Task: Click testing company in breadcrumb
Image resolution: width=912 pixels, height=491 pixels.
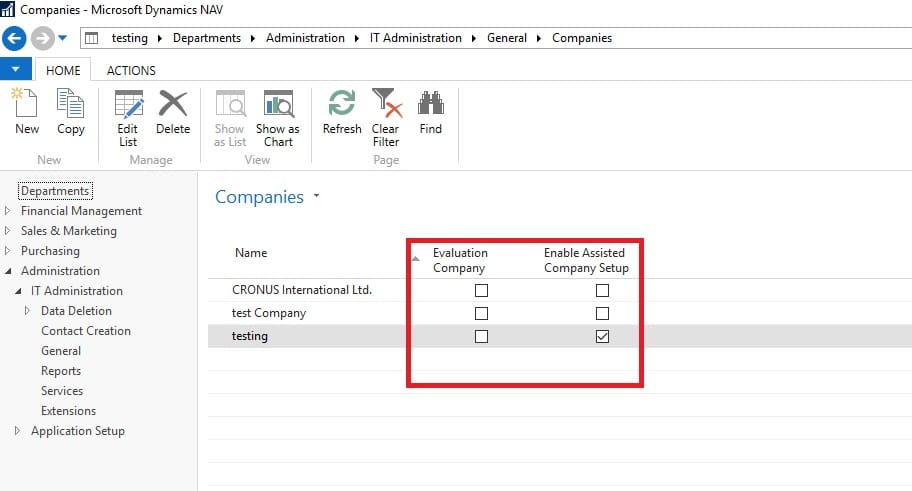Action: 129,38
